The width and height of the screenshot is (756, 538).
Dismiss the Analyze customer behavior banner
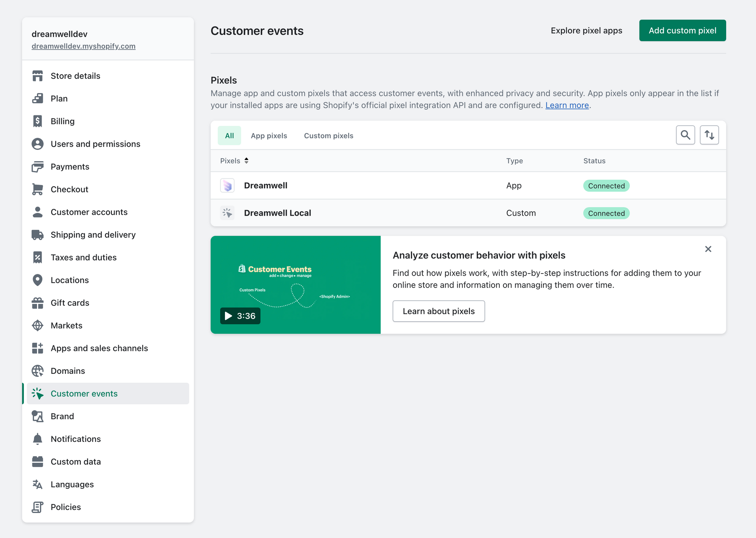click(x=708, y=249)
